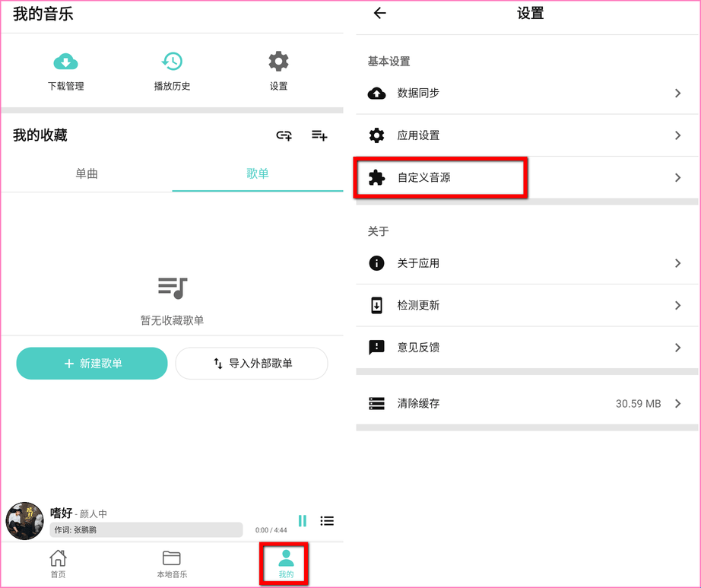Open Download Management cloud icon
Image resolution: width=701 pixels, height=588 pixels.
pos(65,62)
